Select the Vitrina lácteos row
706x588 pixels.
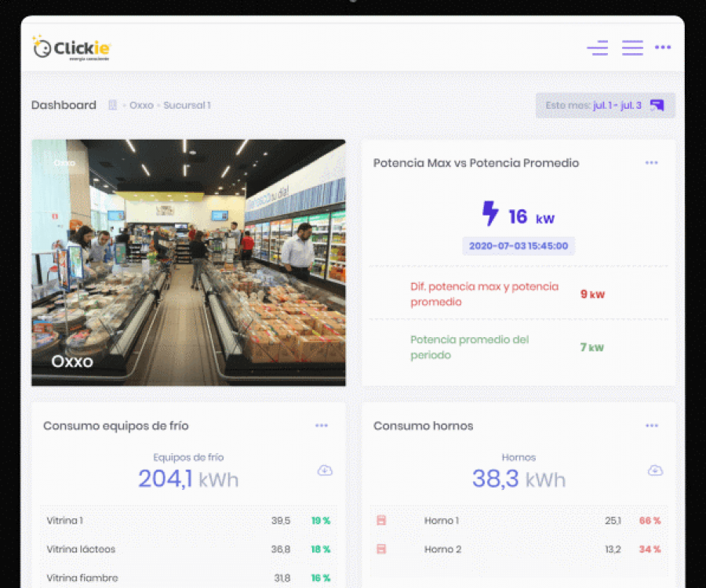(x=188, y=550)
